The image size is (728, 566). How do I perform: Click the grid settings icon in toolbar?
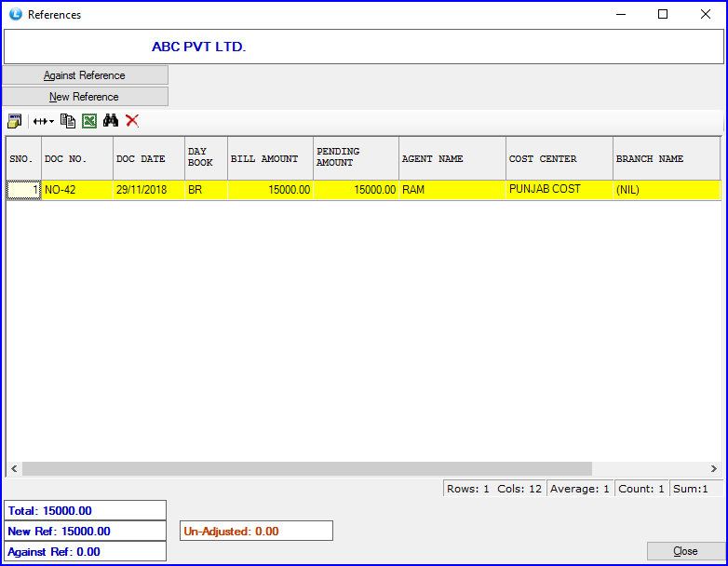[x=14, y=121]
